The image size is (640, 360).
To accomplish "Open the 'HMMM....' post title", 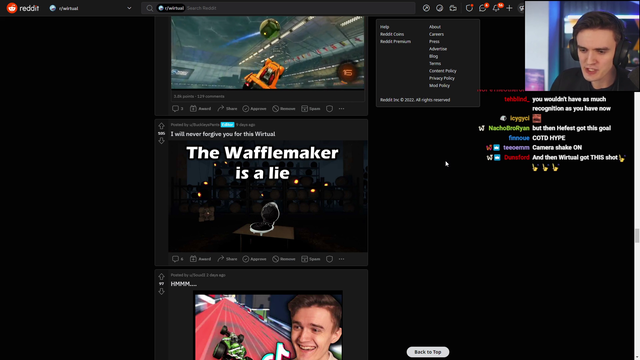I will (184, 284).
